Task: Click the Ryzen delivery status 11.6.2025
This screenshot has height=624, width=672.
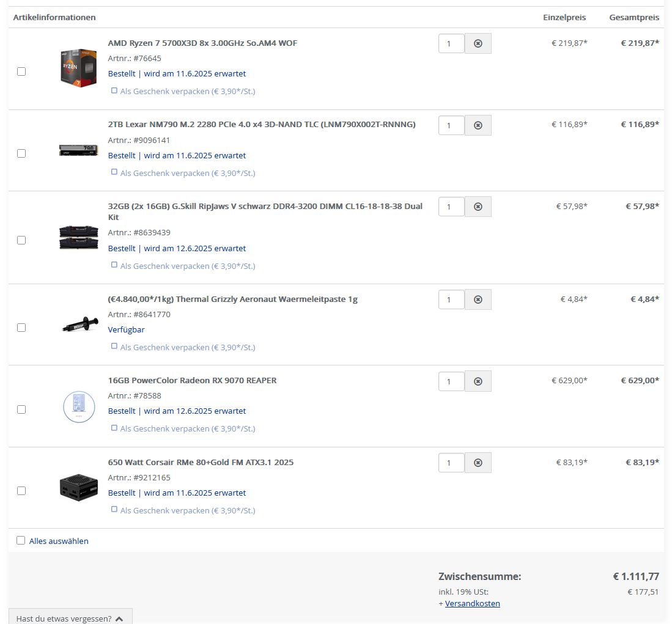Action: (x=177, y=74)
